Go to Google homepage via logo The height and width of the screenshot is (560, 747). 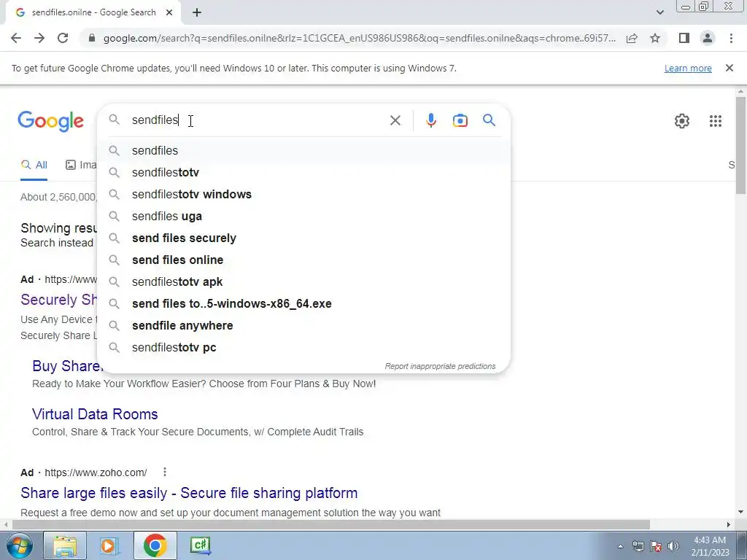click(50, 122)
